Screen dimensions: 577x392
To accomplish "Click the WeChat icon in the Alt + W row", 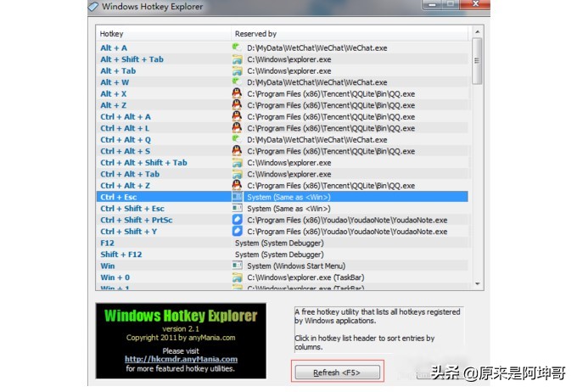I will click(x=237, y=82).
